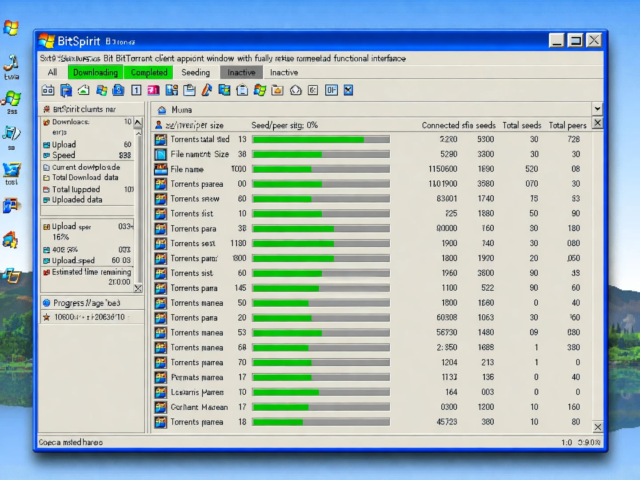Close the left stats panel with its X
The width and height of the screenshot is (640, 480).
pos(138,288)
